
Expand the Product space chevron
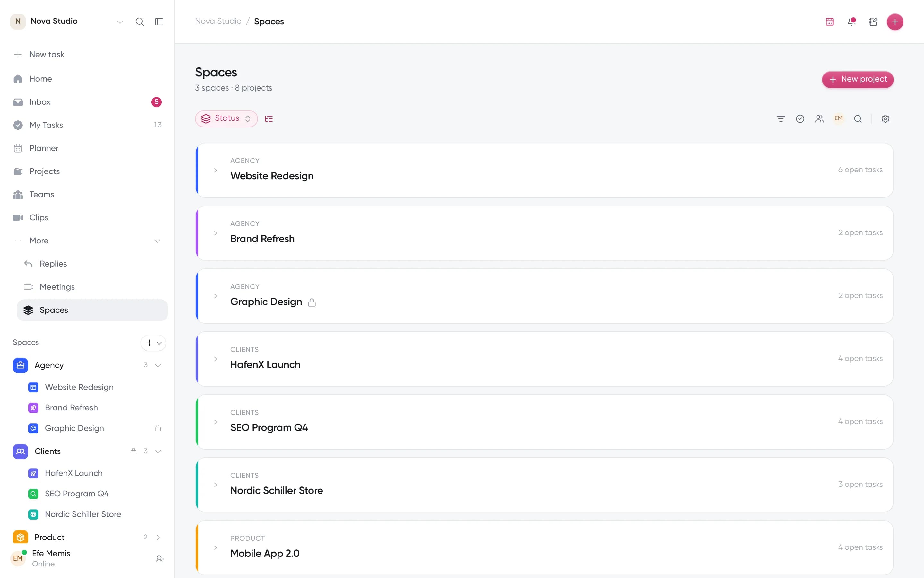(158, 538)
